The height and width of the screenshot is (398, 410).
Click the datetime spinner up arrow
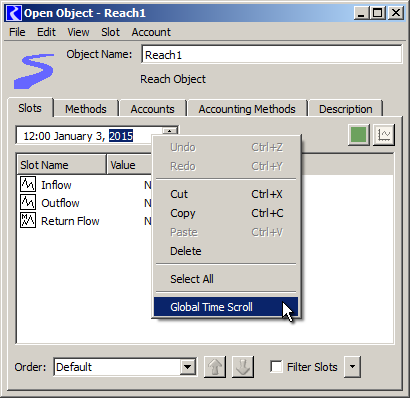pyautogui.click(x=169, y=131)
